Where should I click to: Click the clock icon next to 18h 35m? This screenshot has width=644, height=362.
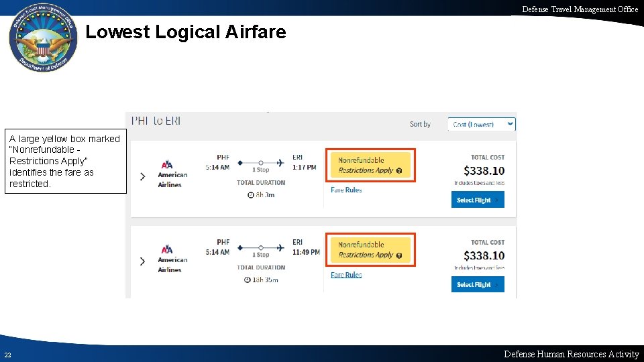pos(248,280)
